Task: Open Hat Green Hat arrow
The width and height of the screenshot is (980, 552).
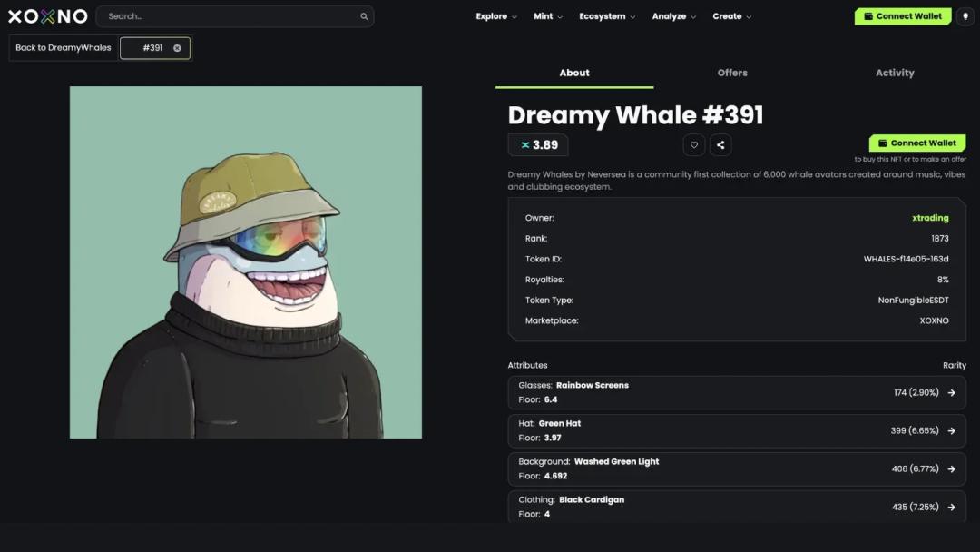Action: tap(951, 430)
